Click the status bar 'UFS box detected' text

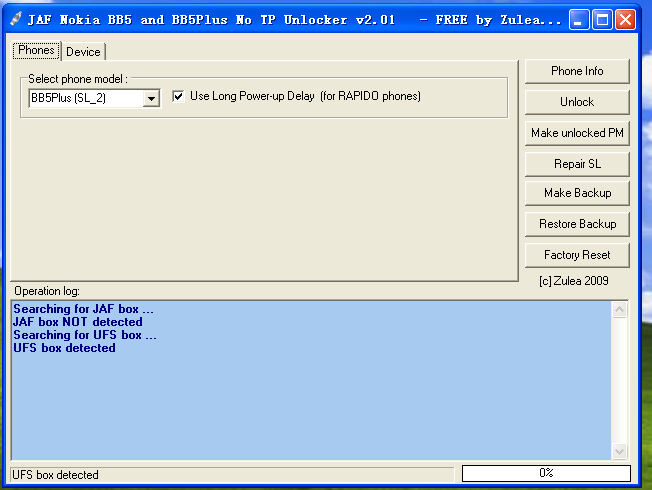(x=55, y=475)
